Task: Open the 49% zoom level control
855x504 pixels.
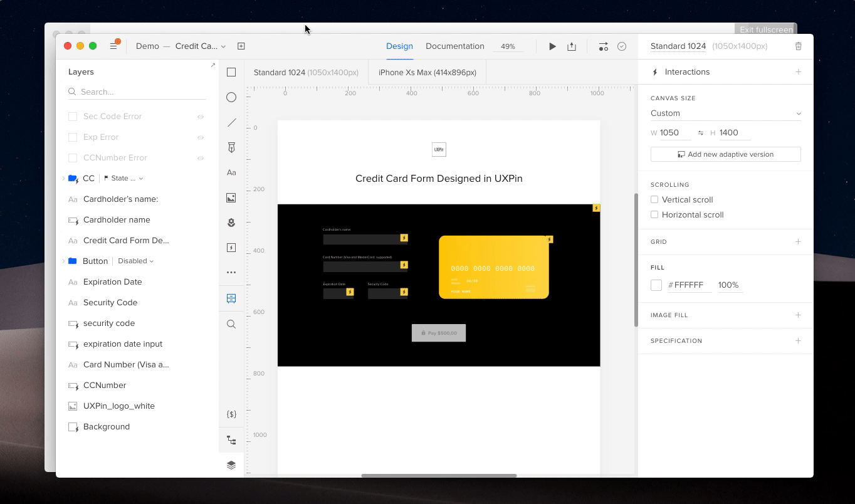Action: click(x=508, y=46)
